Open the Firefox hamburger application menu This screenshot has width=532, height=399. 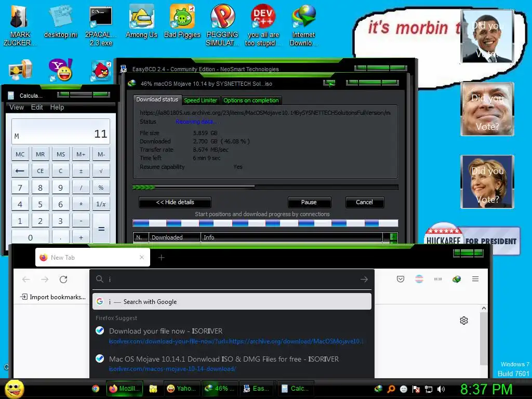[x=475, y=279]
